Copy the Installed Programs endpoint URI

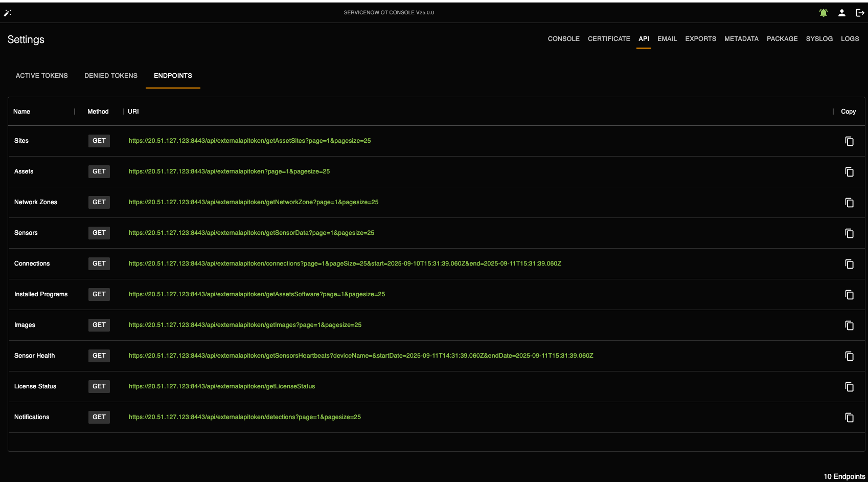[x=849, y=295]
